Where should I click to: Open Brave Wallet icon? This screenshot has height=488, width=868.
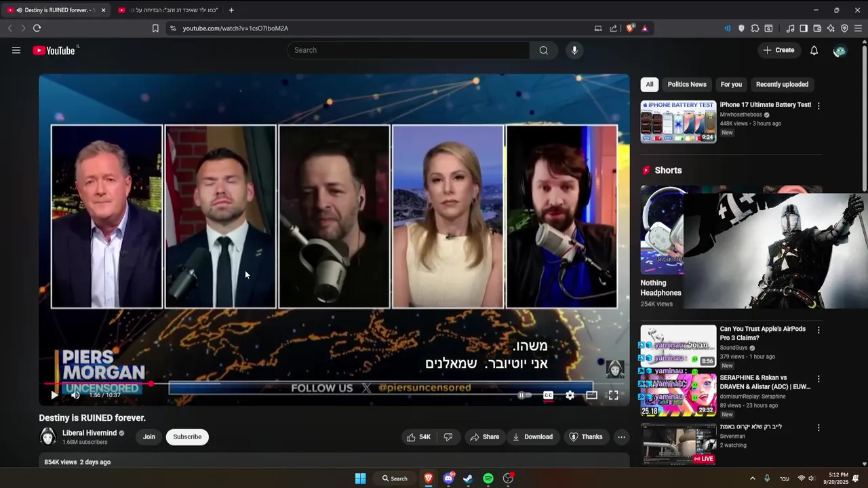(817, 28)
